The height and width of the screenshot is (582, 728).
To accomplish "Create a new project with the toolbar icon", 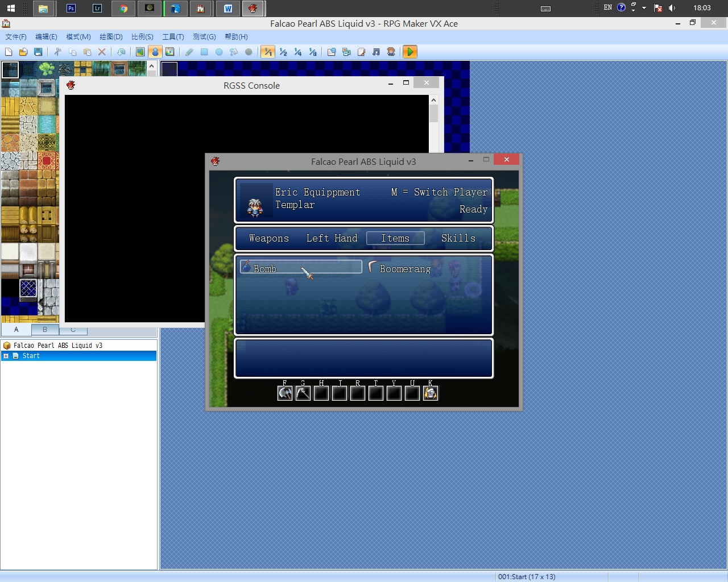I will 9,52.
